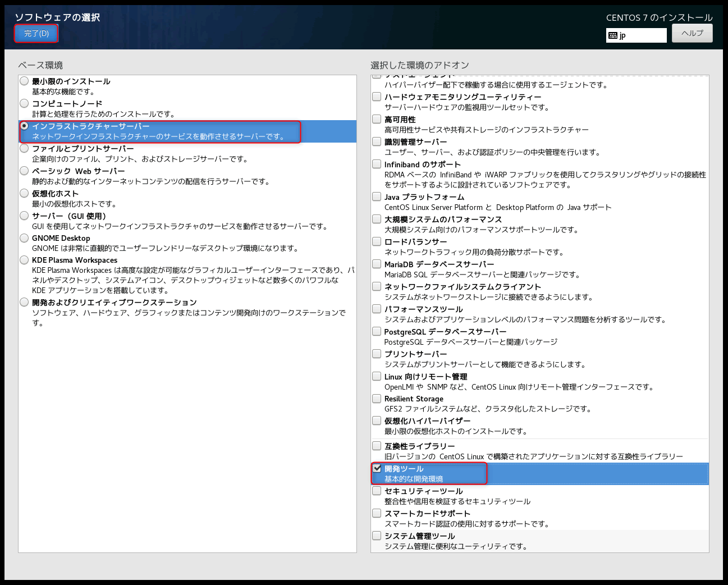
Task: Pick ベーシック Web サーバー environment
Action: [24, 171]
